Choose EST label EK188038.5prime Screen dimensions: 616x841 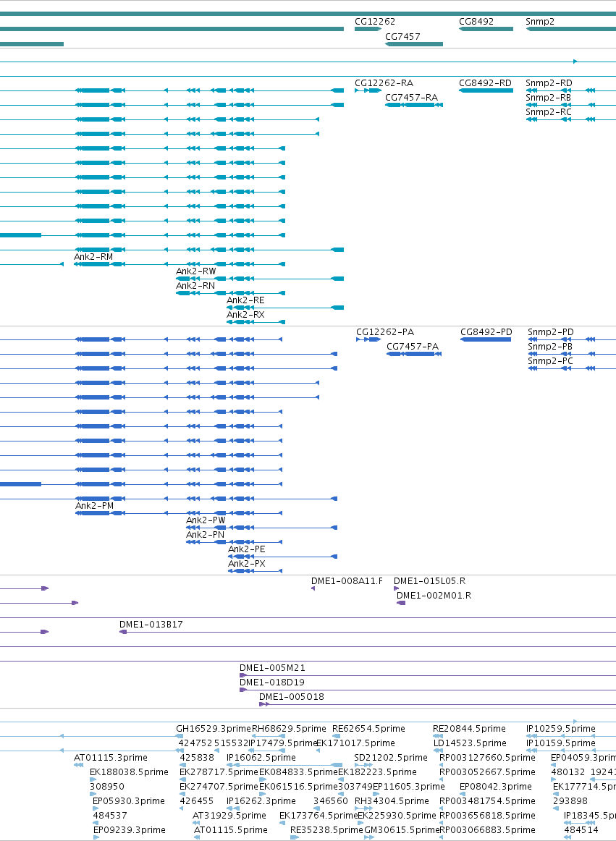[x=129, y=772]
